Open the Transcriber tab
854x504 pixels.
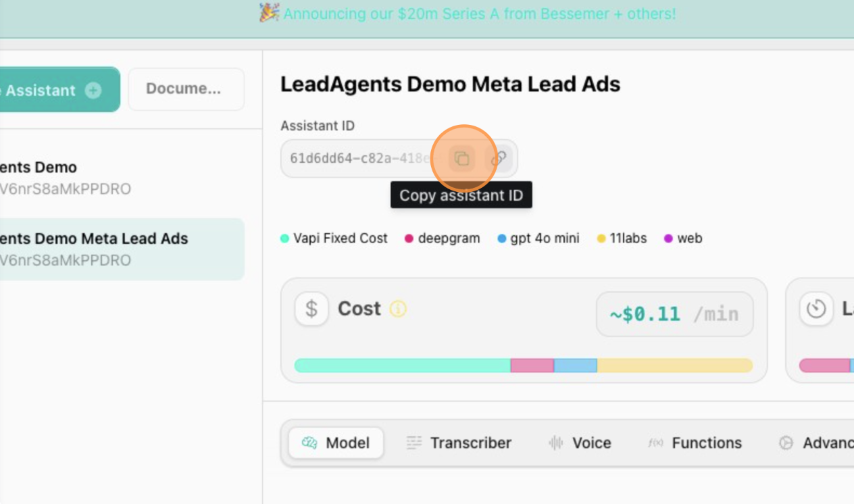coord(459,443)
